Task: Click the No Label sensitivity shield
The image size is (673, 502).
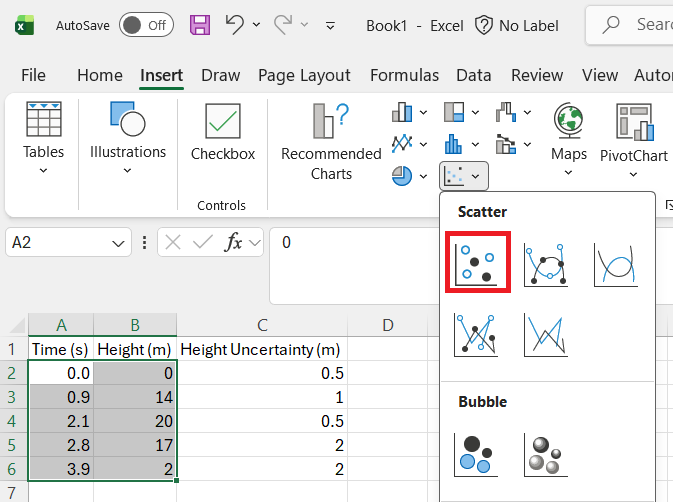Action: point(517,26)
